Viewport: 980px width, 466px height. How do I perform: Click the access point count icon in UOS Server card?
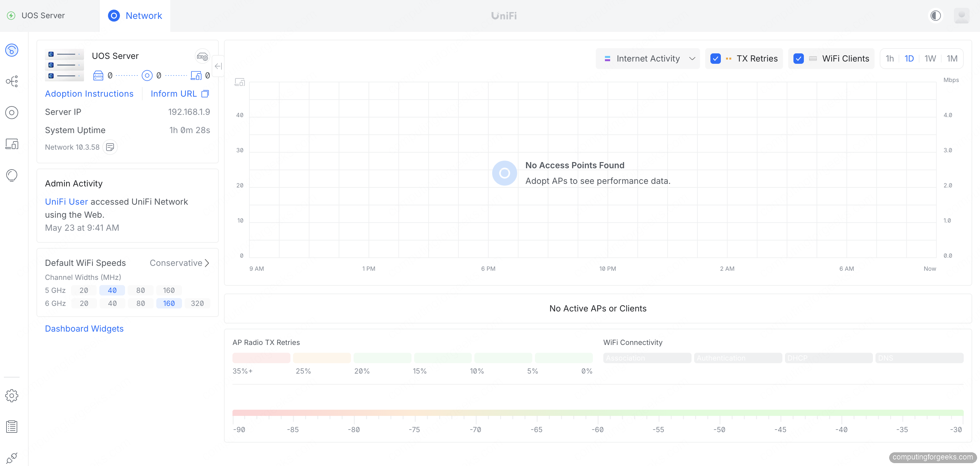147,75
